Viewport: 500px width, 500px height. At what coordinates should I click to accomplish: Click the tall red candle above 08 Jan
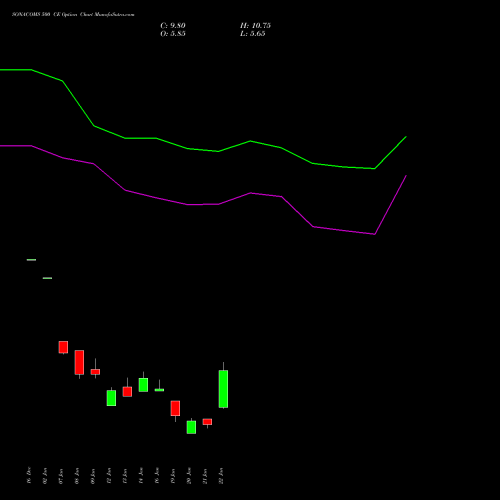pyautogui.click(x=79, y=362)
